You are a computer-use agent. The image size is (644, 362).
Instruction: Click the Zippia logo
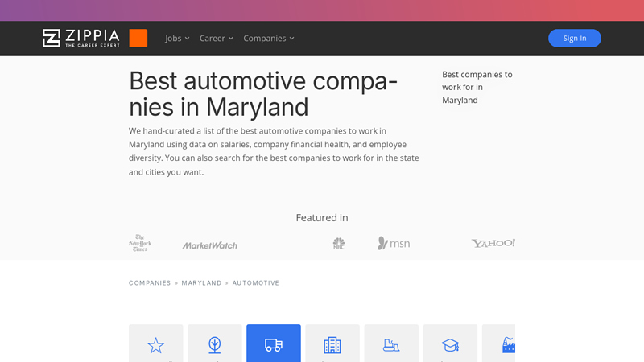tap(81, 38)
